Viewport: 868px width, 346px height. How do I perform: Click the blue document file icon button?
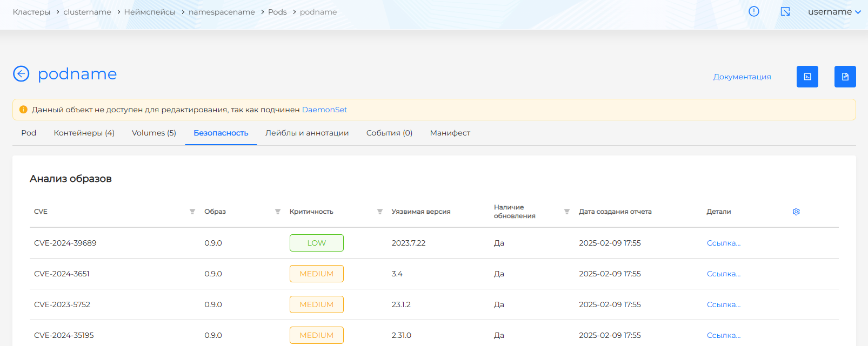[x=845, y=77]
